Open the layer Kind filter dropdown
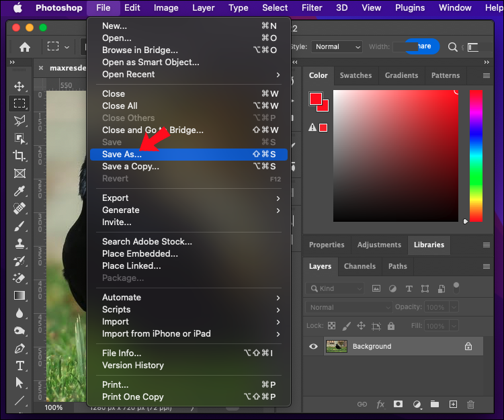Screen dimensions: 504x420 tap(335, 288)
